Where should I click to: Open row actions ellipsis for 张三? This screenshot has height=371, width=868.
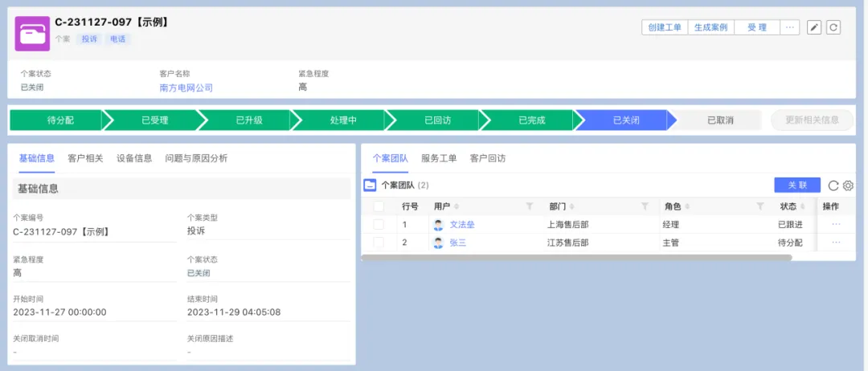[836, 243]
